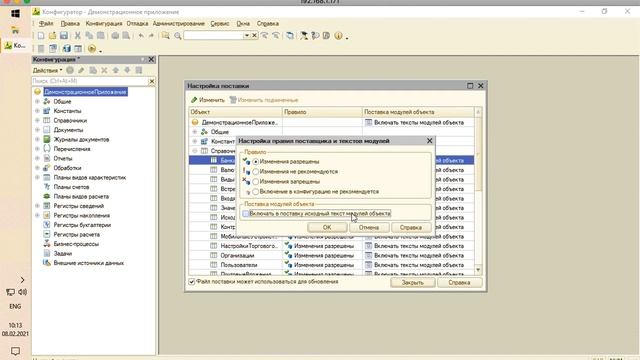Click the Планы счетов tree icon
The height and width of the screenshot is (360, 640).
tap(47, 187)
